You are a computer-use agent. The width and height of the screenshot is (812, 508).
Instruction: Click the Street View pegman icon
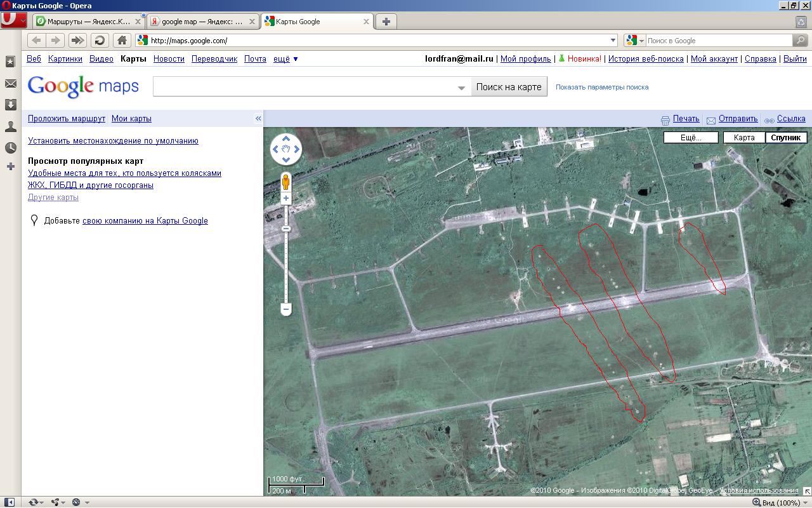tap(286, 181)
